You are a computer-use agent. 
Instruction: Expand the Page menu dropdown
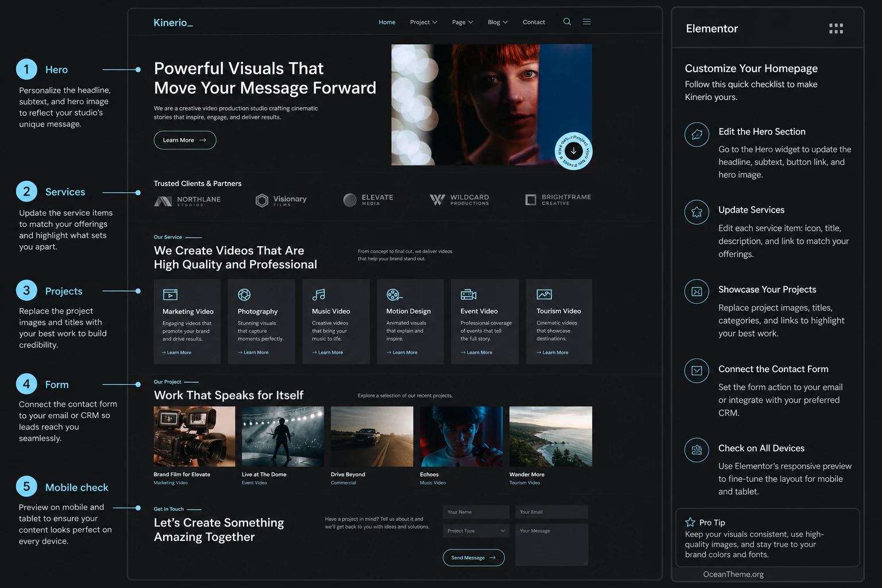(463, 22)
